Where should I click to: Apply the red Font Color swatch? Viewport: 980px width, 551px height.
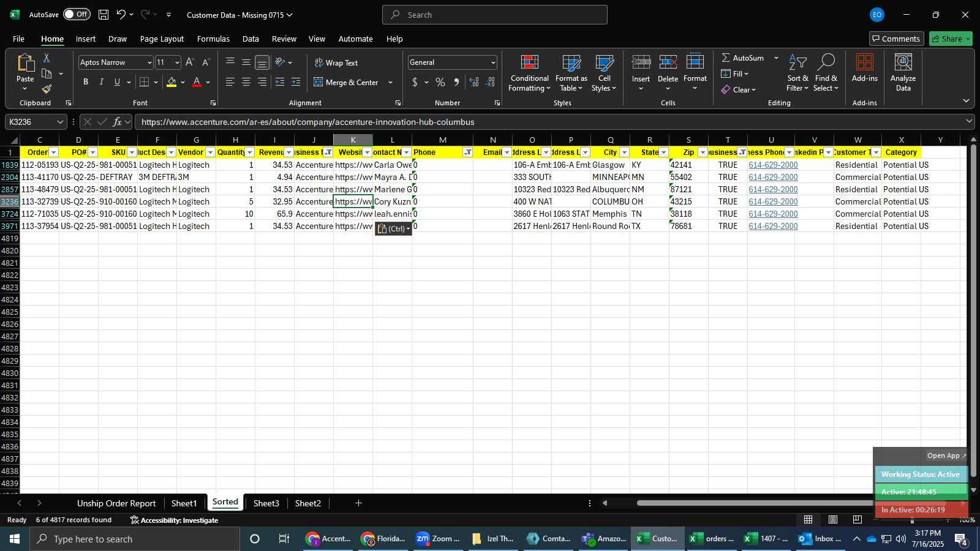197,82
